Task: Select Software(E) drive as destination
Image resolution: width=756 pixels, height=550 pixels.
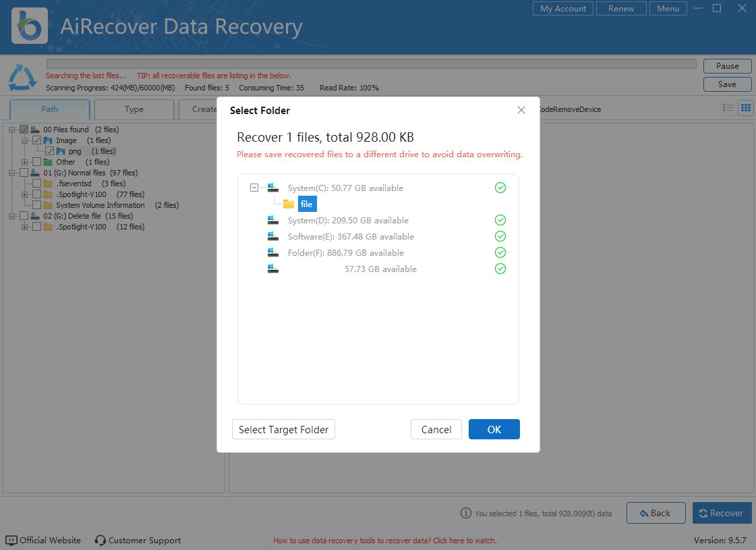Action: [x=351, y=237]
